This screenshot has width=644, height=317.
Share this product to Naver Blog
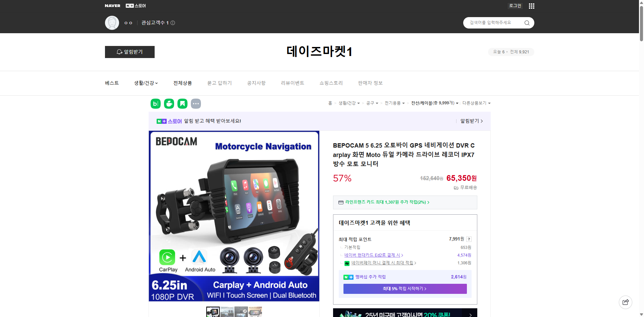point(155,103)
